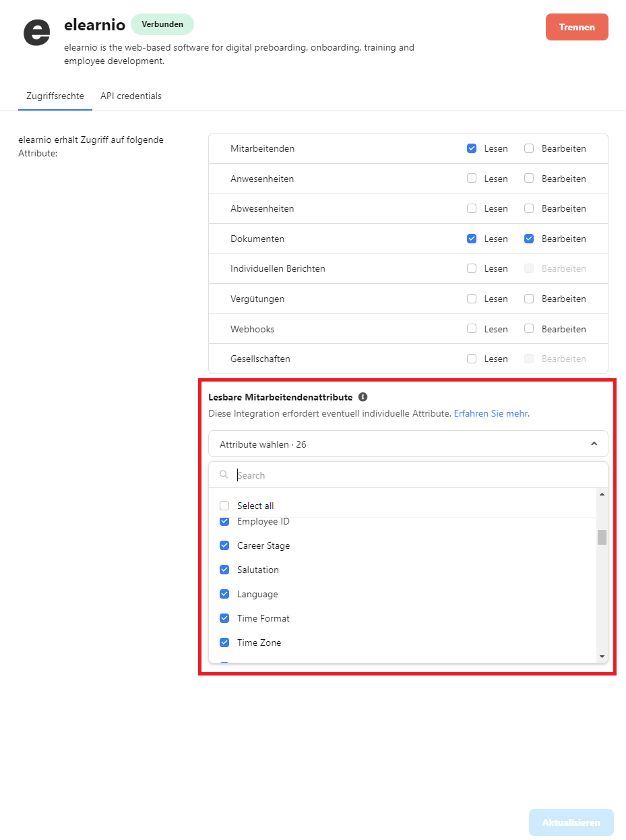
Task: Uncheck the Language attribute
Action: [x=224, y=594]
